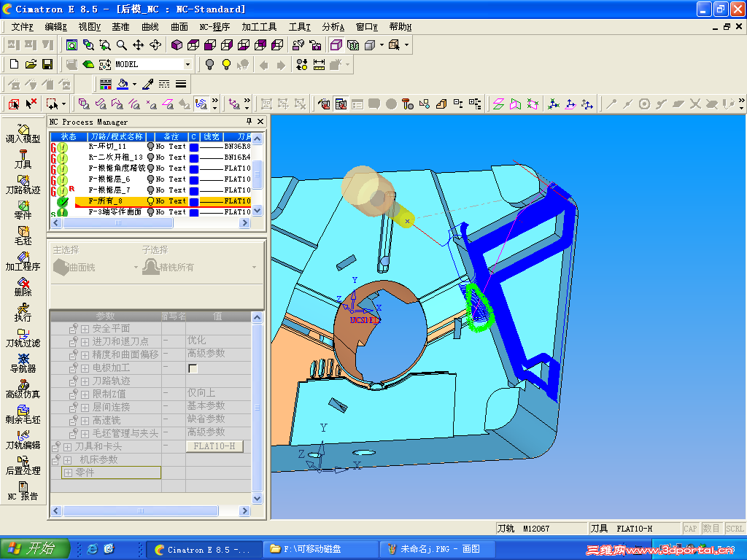Switch to Cimatron E 8.5 taskbar button
This screenshot has width=747, height=560.
click(x=204, y=550)
